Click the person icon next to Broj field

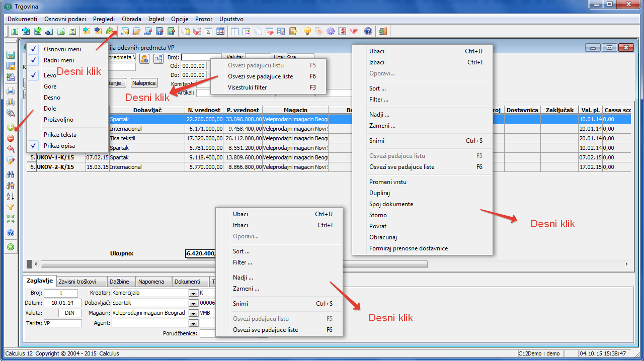pyautogui.click(x=145, y=58)
